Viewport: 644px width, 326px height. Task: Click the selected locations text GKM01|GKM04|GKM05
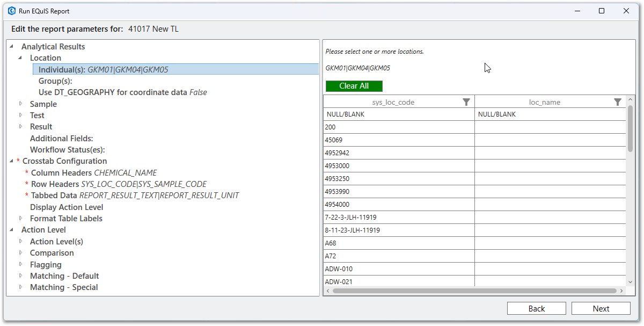coord(358,68)
